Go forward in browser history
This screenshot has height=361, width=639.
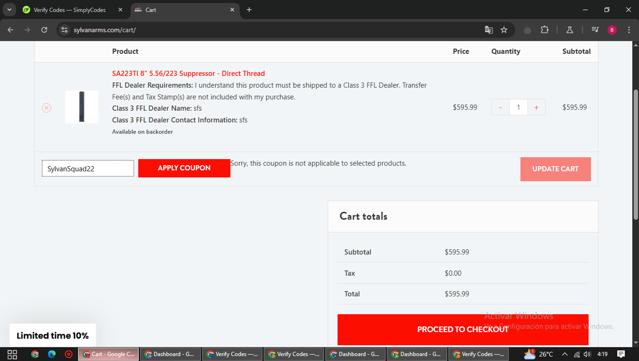(27, 30)
